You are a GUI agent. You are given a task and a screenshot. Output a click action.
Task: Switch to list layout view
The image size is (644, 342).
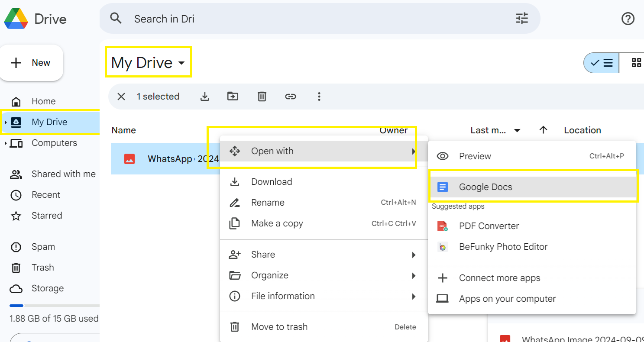click(x=602, y=63)
